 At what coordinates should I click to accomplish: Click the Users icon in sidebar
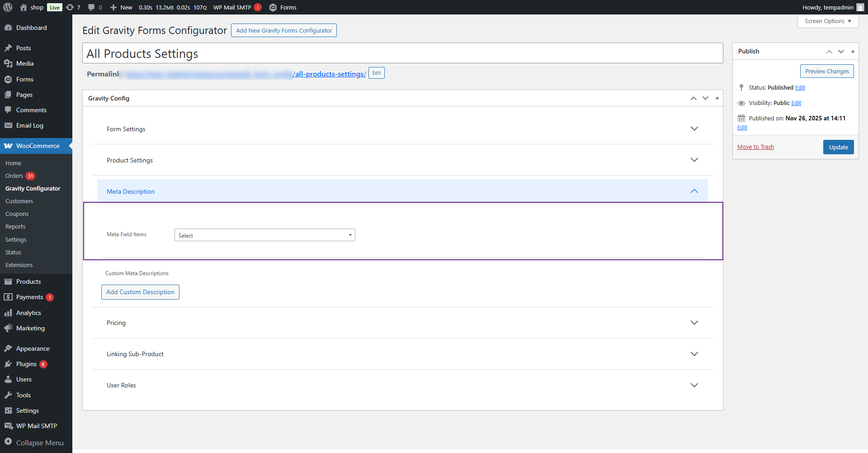[x=8, y=379]
